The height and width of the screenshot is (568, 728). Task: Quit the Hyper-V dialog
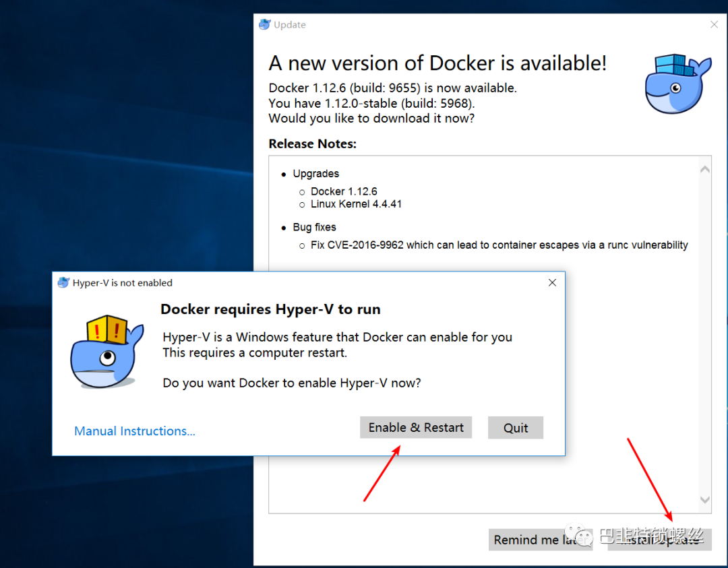(x=516, y=427)
